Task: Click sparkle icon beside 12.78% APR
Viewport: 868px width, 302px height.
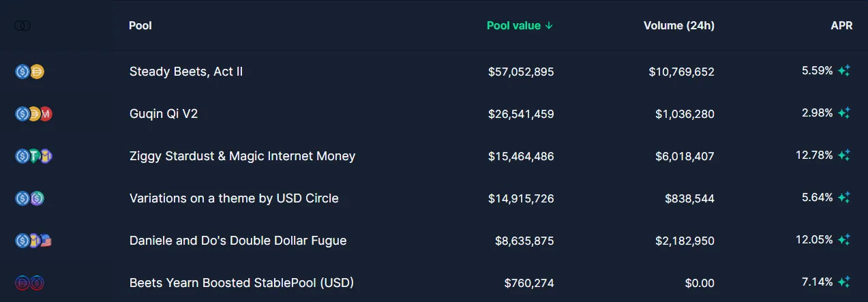Action: [x=844, y=155]
